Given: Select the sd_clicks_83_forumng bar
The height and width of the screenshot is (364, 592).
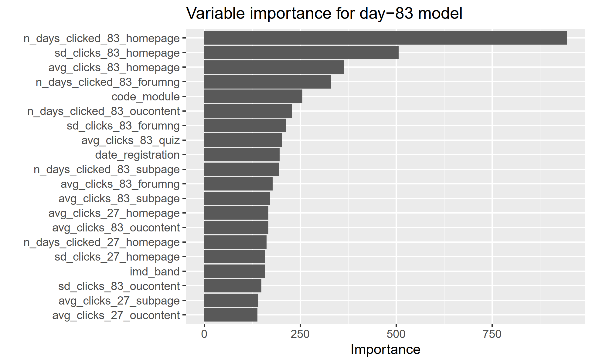Looking at the screenshot, I should 244,126.
